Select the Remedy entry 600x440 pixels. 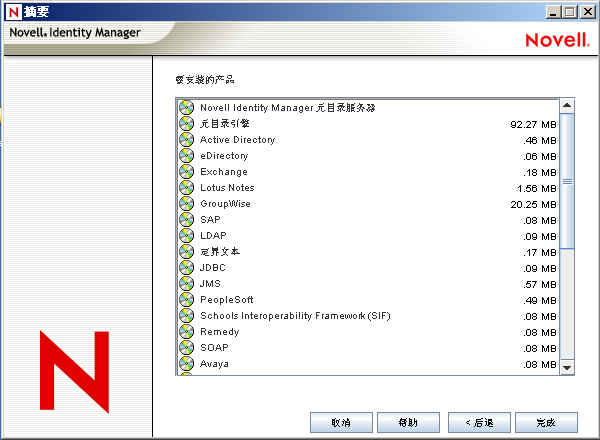220,332
